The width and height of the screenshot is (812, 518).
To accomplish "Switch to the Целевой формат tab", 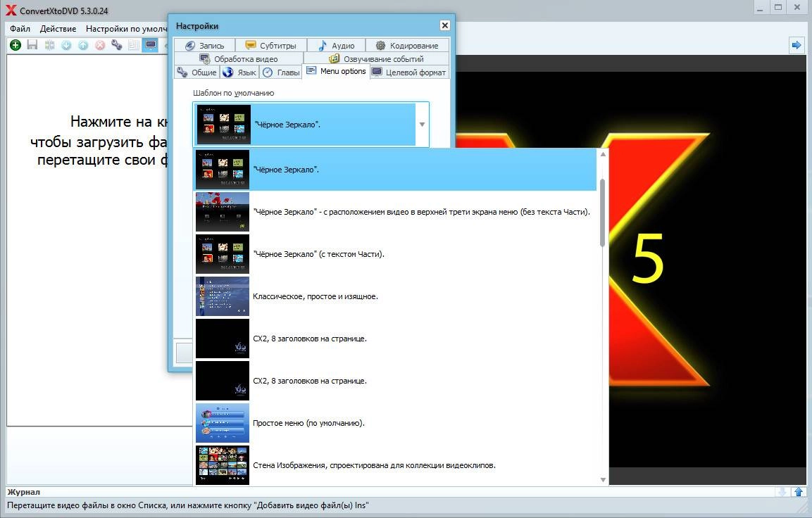I will coord(409,72).
